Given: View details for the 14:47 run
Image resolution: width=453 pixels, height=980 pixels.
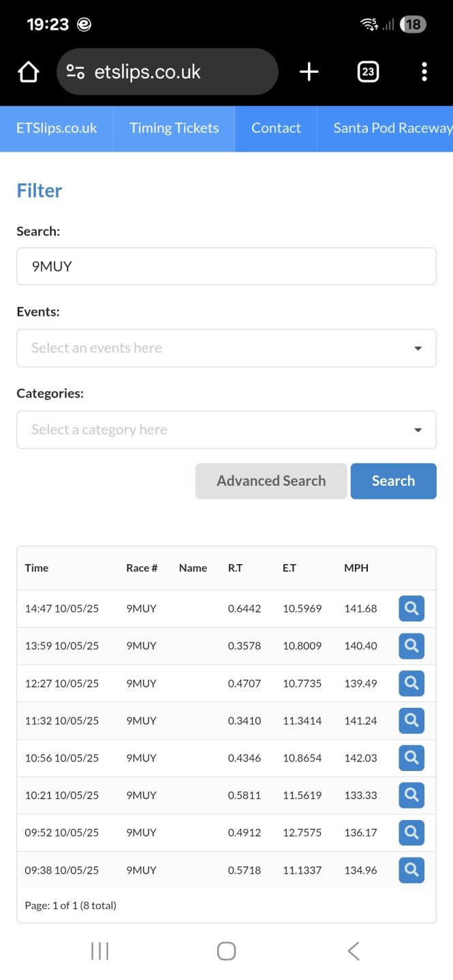Looking at the screenshot, I should coord(411,608).
